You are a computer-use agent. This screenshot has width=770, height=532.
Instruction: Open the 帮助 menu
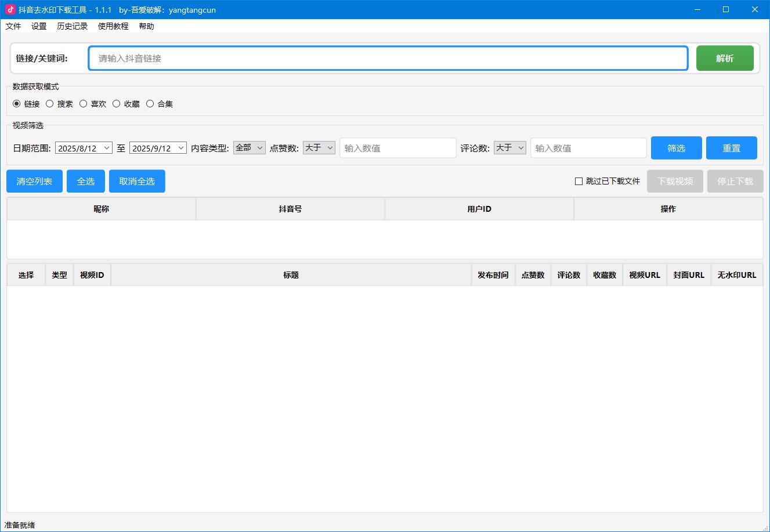147,26
